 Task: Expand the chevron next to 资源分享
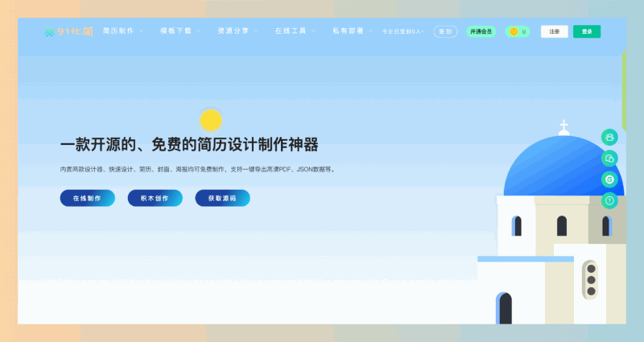256,31
